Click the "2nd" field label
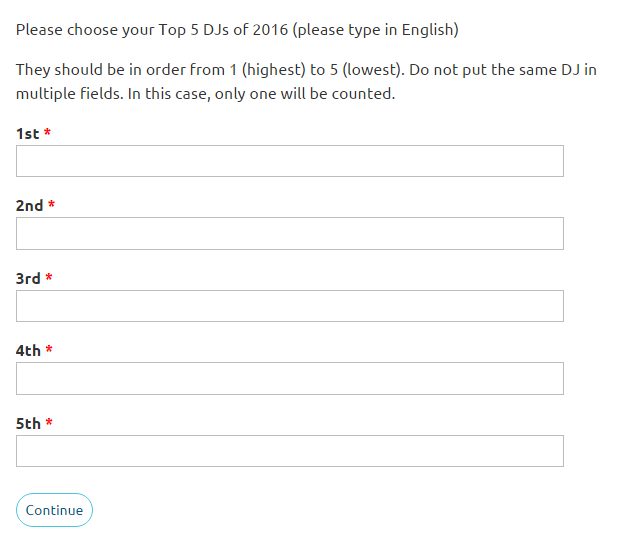The height and width of the screenshot is (537, 631). [29, 206]
